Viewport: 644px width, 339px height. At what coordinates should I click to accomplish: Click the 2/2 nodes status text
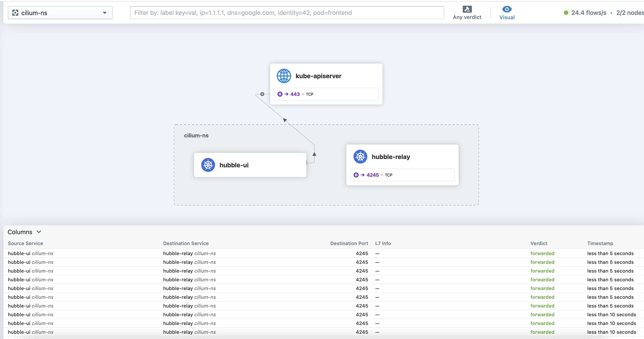630,13
